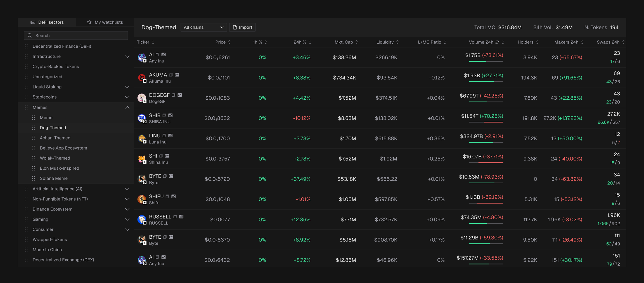Open the All chains dropdown
The width and height of the screenshot is (644, 283).
203,27
